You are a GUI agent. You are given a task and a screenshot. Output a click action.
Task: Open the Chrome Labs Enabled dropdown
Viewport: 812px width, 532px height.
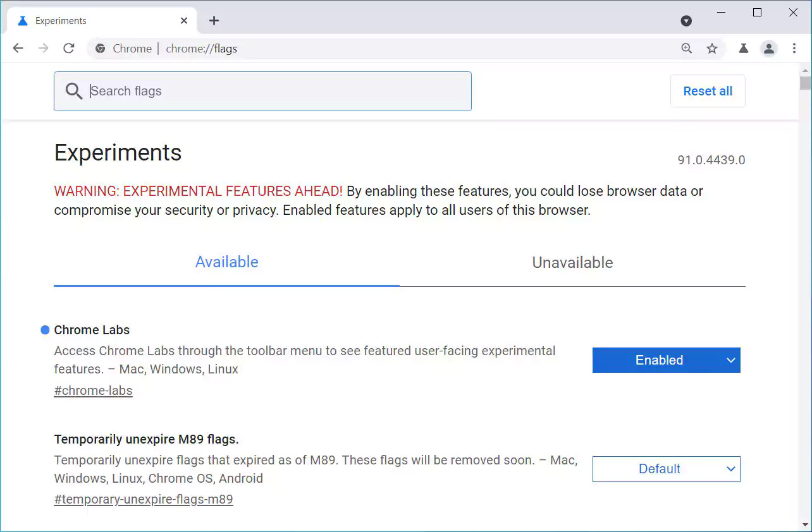[666, 360]
